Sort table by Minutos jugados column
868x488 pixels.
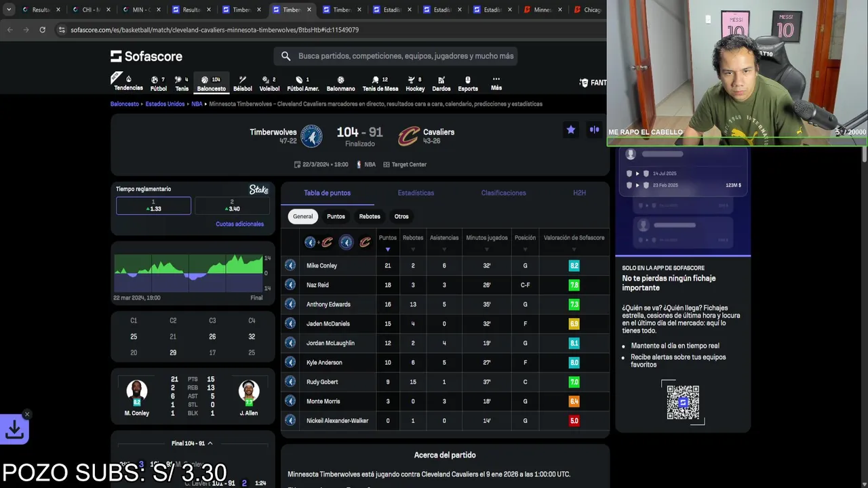[x=487, y=242]
